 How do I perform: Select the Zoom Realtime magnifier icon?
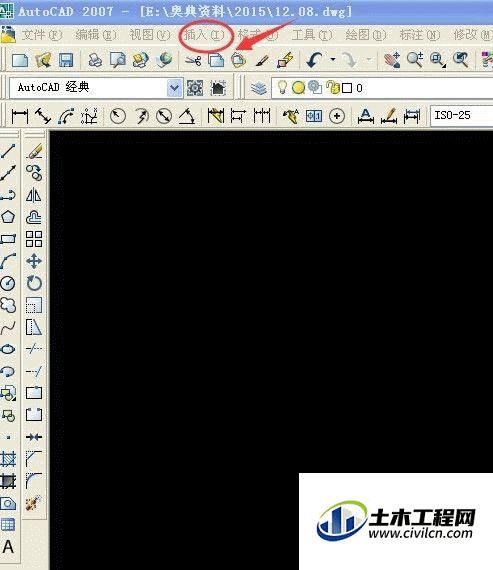pos(415,60)
